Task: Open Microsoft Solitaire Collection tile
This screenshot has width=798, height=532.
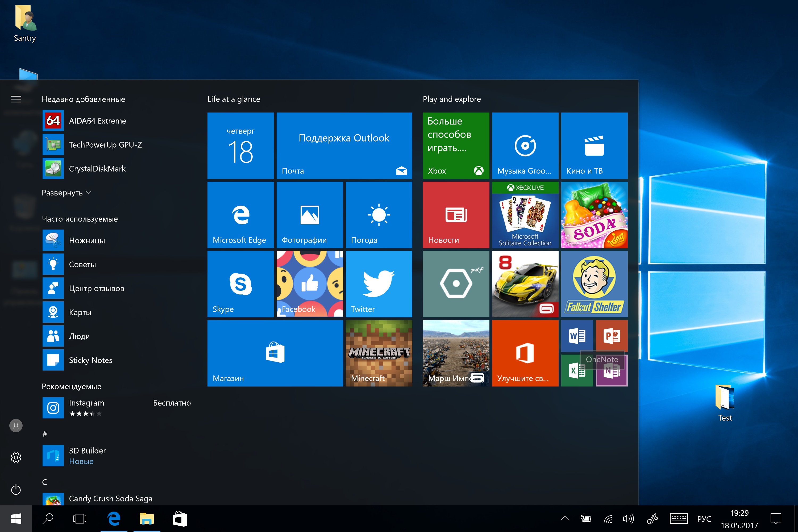Action: pyautogui.click(x=525, y=215)
